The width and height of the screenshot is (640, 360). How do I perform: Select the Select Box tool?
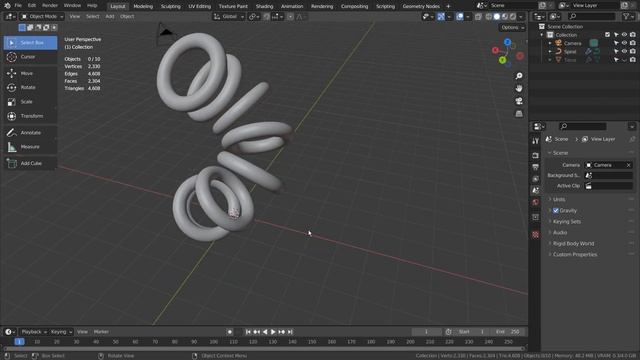tap(31, 43)
